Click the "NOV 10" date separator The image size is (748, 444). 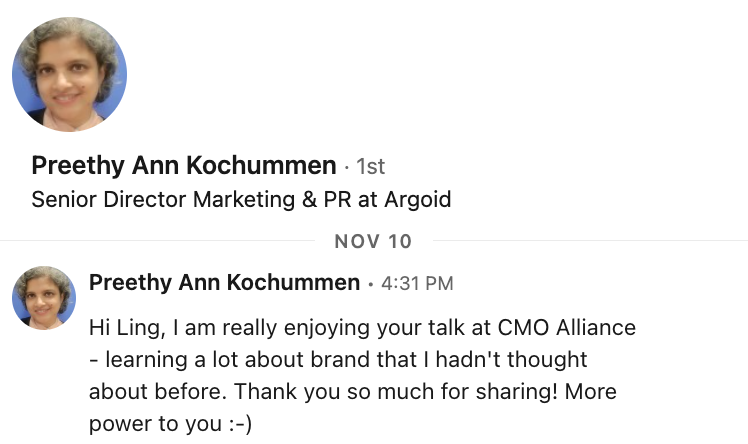(x=373, y=241)
